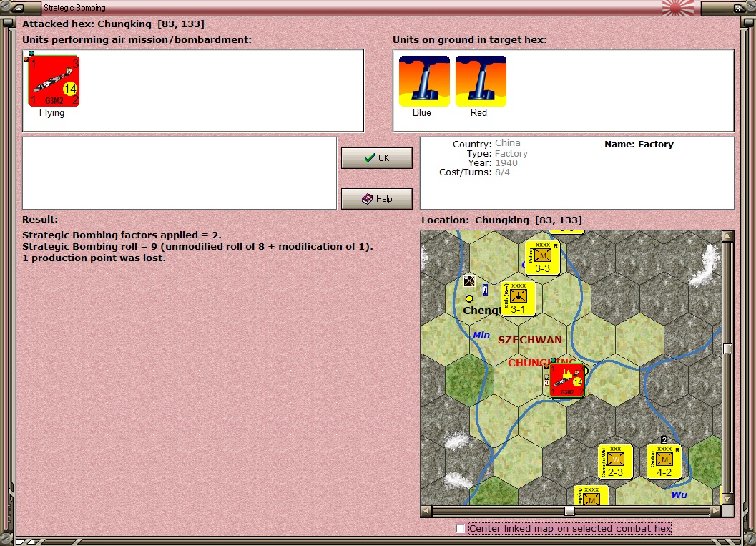Click the SZECHWAN province label on map
This screenshot has width=756, height=546.
click(x=530, y=340)
